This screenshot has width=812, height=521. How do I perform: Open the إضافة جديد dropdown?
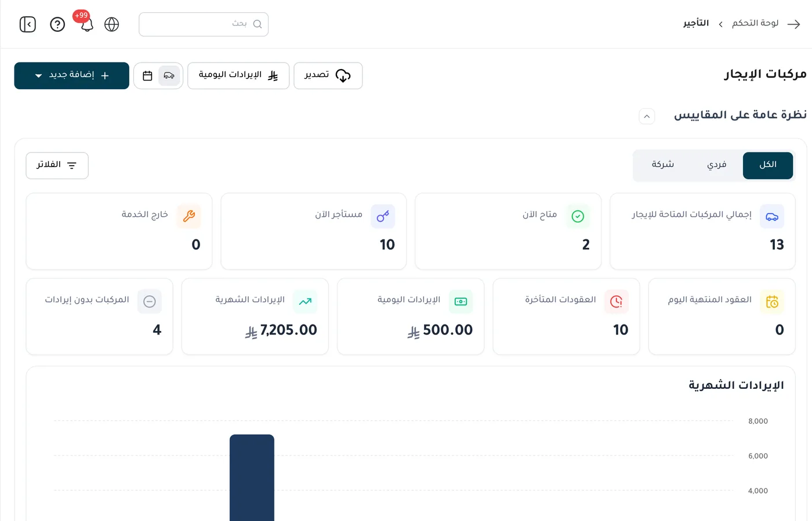72,75
